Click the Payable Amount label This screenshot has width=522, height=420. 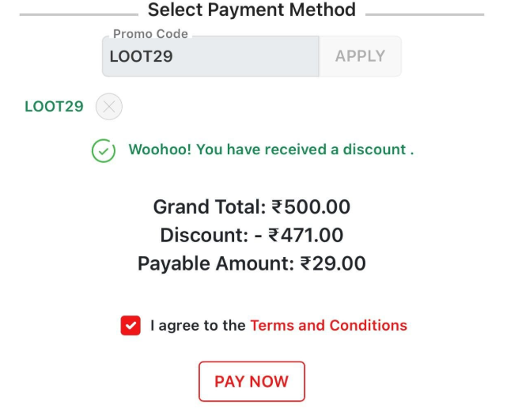[x=215, y=263]
